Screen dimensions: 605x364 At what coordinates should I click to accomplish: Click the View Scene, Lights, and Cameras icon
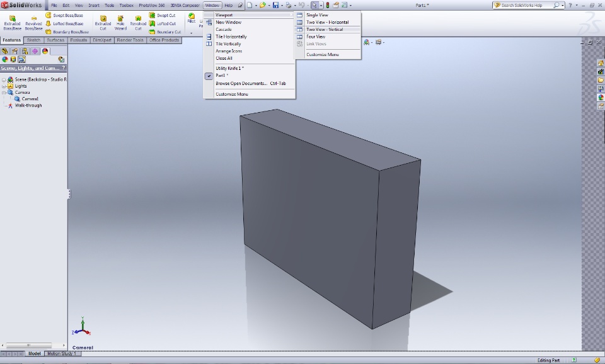click(21, 59)
